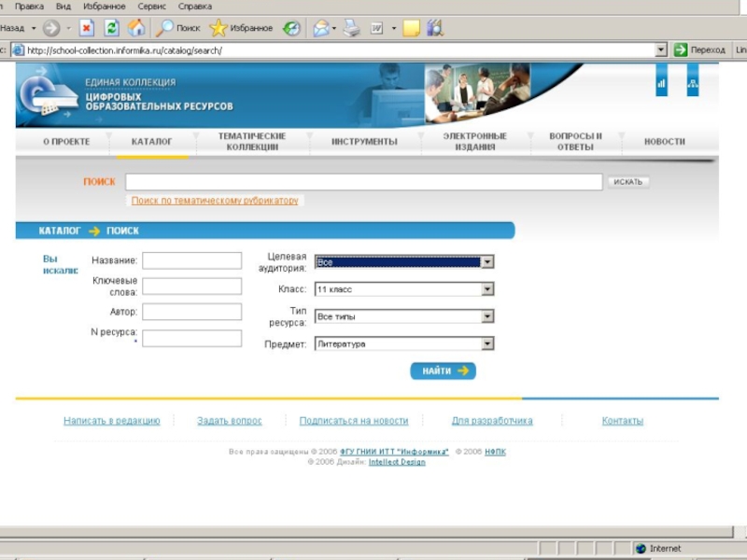Screen dimensions: 747x560
Task: Click the browser Stop button
Action: 86,28
